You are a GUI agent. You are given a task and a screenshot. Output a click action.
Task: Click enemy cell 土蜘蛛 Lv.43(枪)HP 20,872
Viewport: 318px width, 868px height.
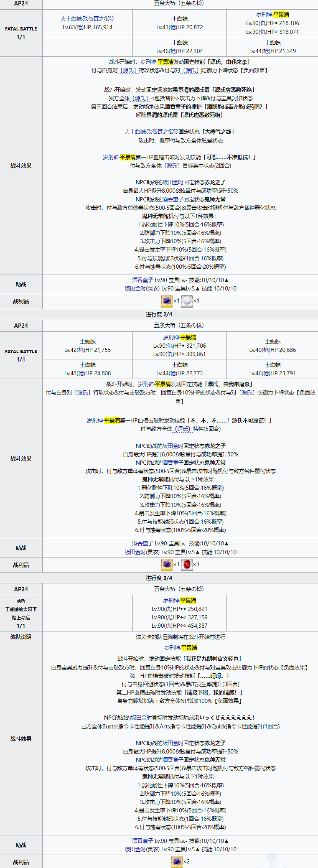pyautogui.click(x=180, y=23)
